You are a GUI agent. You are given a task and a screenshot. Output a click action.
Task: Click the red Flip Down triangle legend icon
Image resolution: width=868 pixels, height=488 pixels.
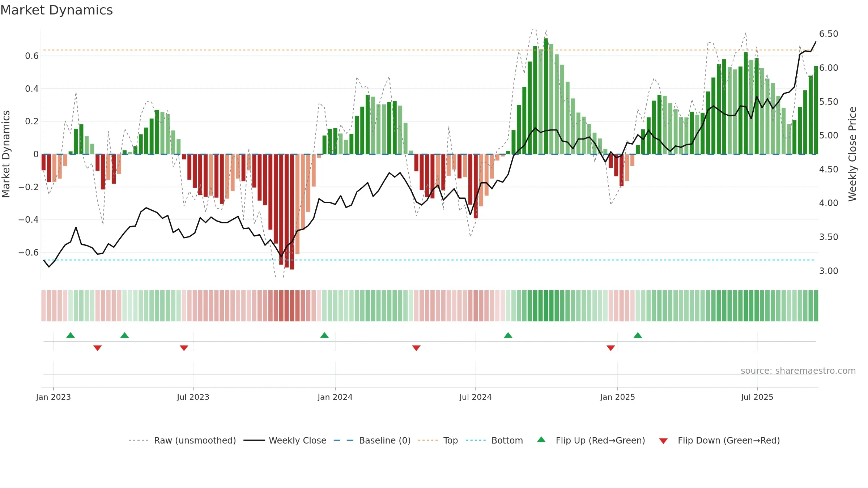663,441
